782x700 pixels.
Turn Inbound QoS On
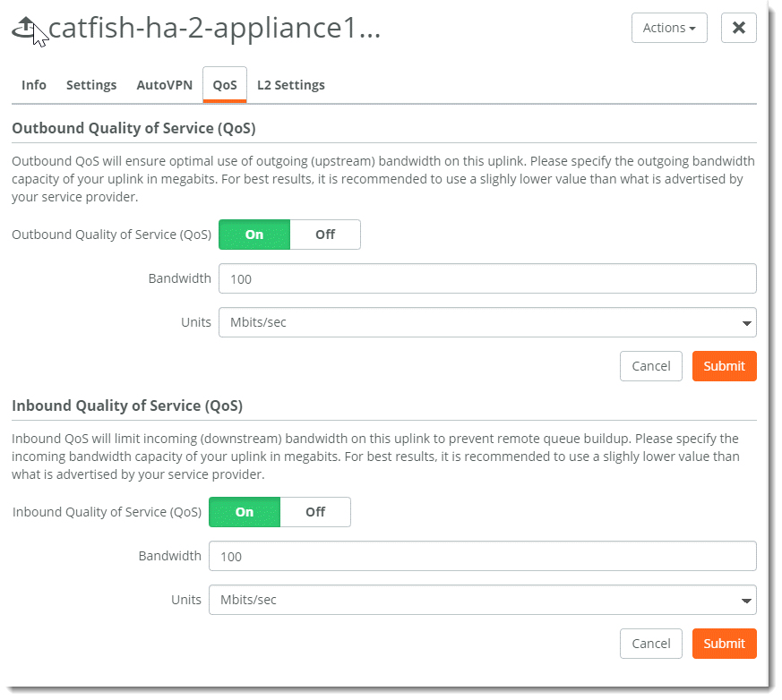click(245, 512)
